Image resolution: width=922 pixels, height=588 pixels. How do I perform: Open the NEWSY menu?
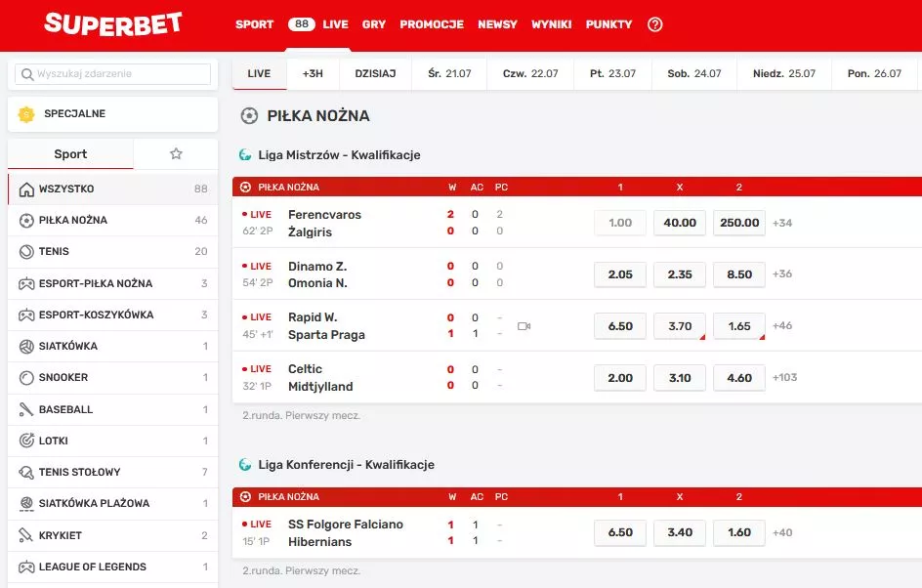(497, 24)
